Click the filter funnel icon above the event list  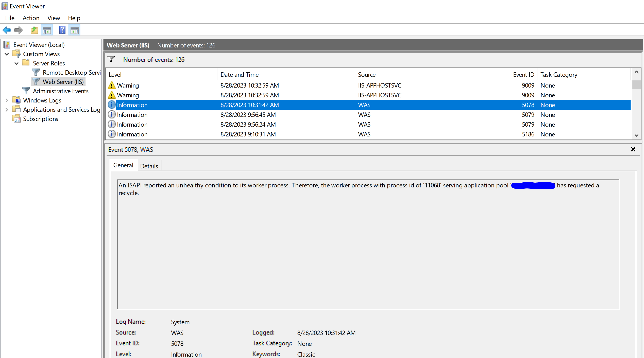[111, 59]
